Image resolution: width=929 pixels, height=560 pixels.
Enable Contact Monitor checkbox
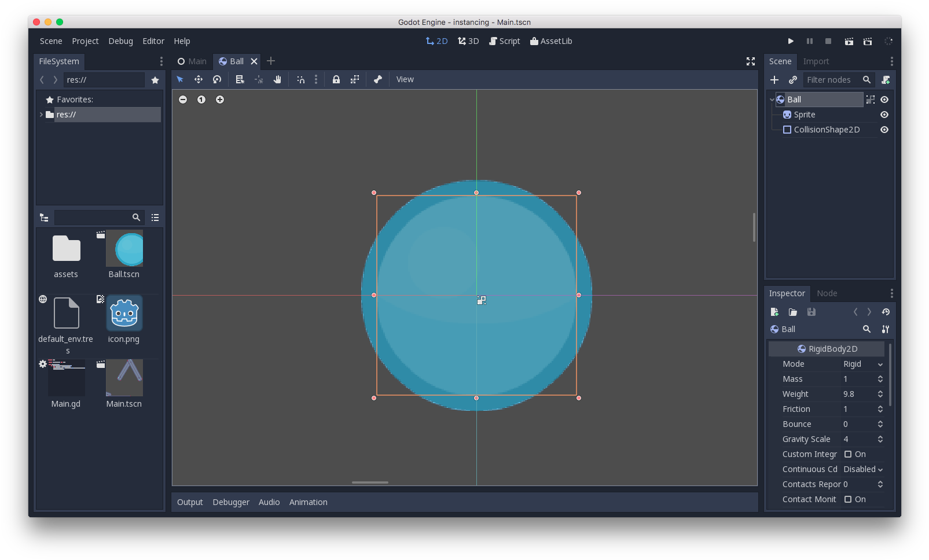point(848,499)
